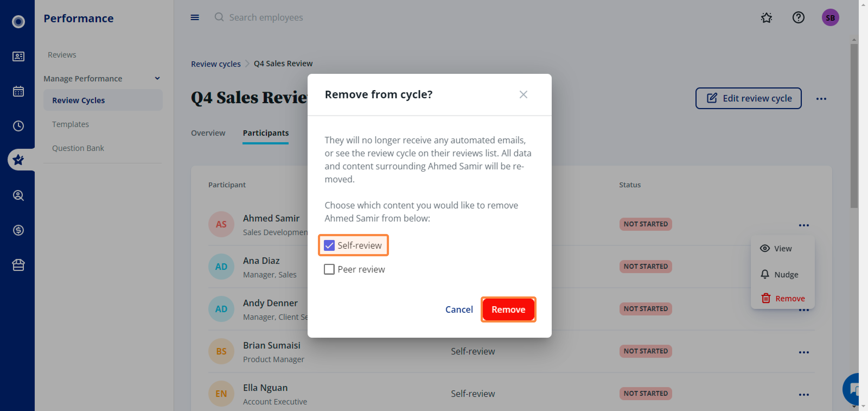This screenshot has width=868, height=411.
Task: Collapse the Manage Performance section
Action: coord(157,78)
